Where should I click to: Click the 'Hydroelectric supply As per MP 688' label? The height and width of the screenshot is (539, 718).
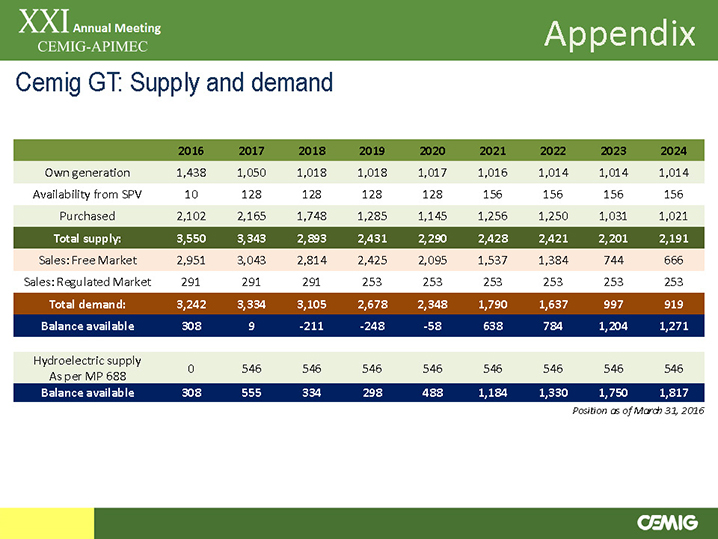87,368
